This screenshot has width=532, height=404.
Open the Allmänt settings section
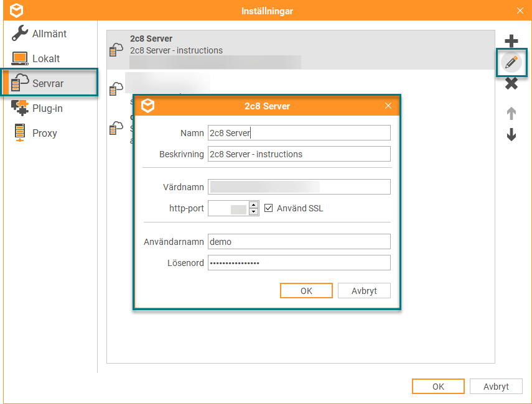pos(50,34)
